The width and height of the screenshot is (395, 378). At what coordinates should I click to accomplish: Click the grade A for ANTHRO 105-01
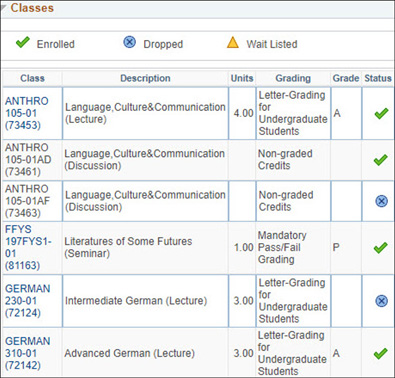coord(337,113)
